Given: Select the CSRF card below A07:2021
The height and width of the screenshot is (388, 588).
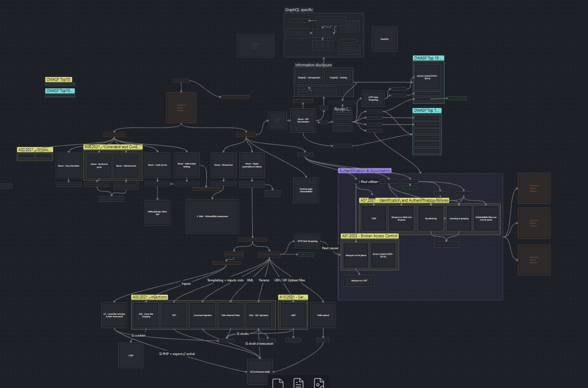Looking at the screenshot, I should point(373,218).
